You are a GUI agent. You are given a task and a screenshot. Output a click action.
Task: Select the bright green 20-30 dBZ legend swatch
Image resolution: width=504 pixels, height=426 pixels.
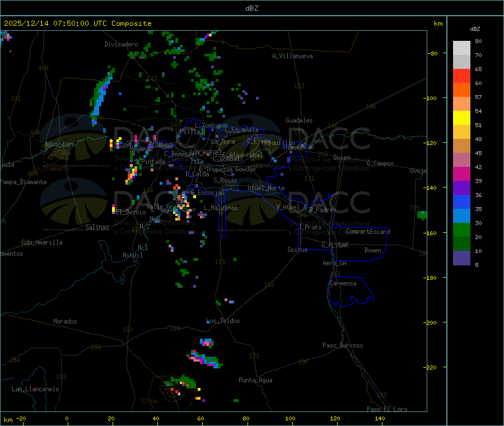[x=461, y=230]
